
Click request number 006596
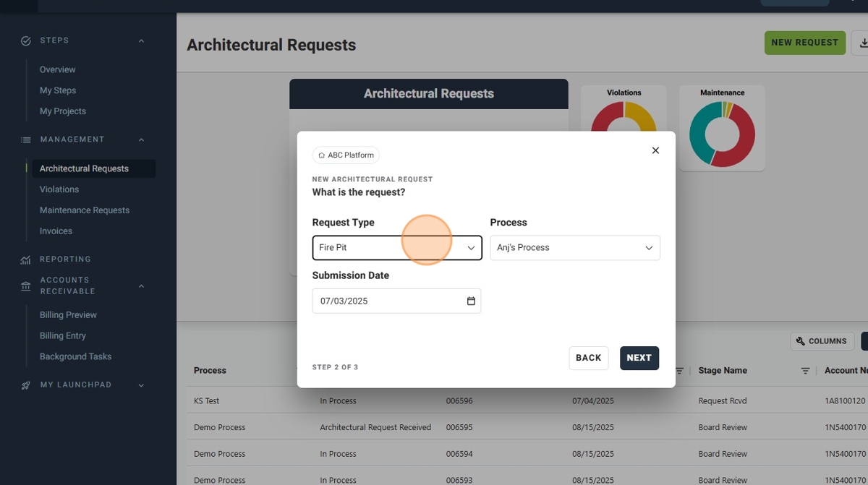[459, 401]
